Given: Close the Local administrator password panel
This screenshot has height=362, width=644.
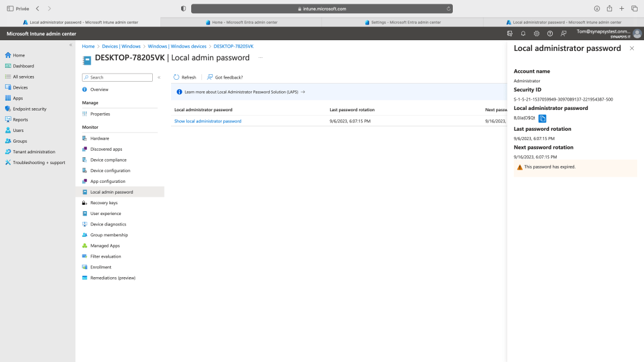Looking at the screenshot, I should (x=632, y=48).
